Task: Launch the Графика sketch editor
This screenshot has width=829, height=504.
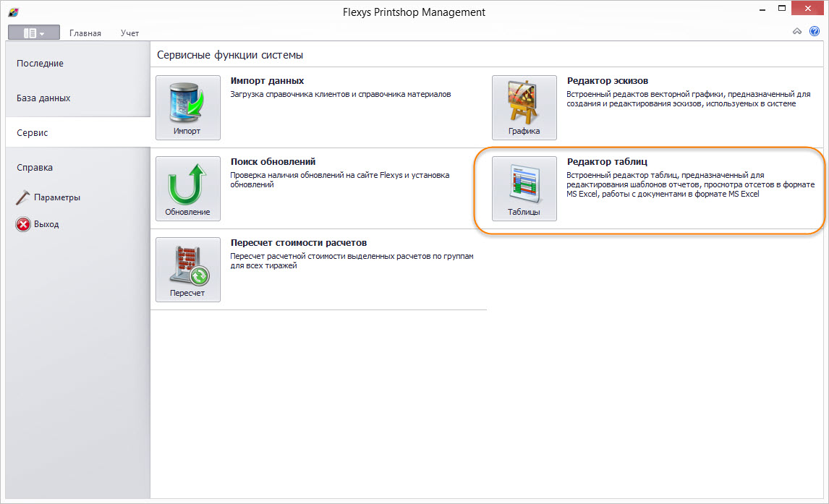Action: click(524, 107)
